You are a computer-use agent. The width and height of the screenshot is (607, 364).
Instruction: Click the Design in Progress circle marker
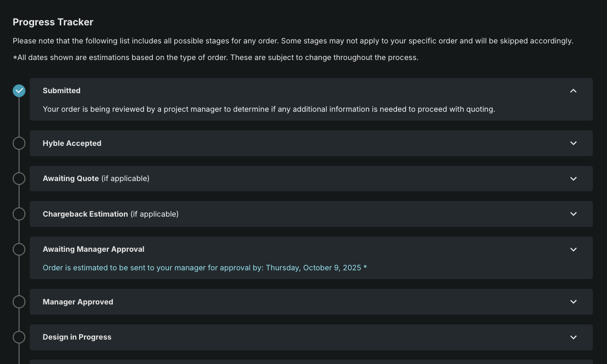pyautogui.click(x=19, y=337)
